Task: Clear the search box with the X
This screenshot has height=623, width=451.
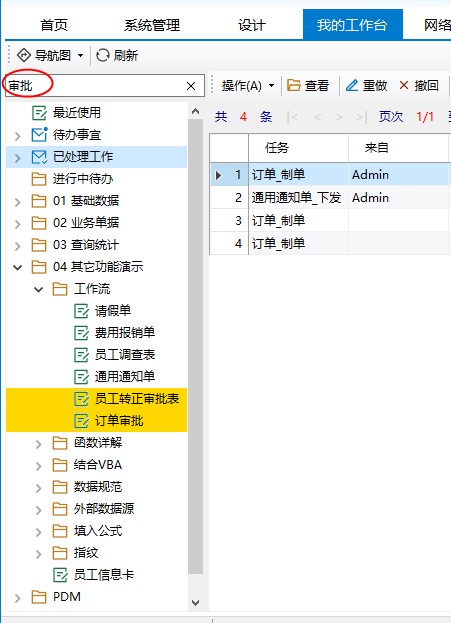Action: coord(191,86)
